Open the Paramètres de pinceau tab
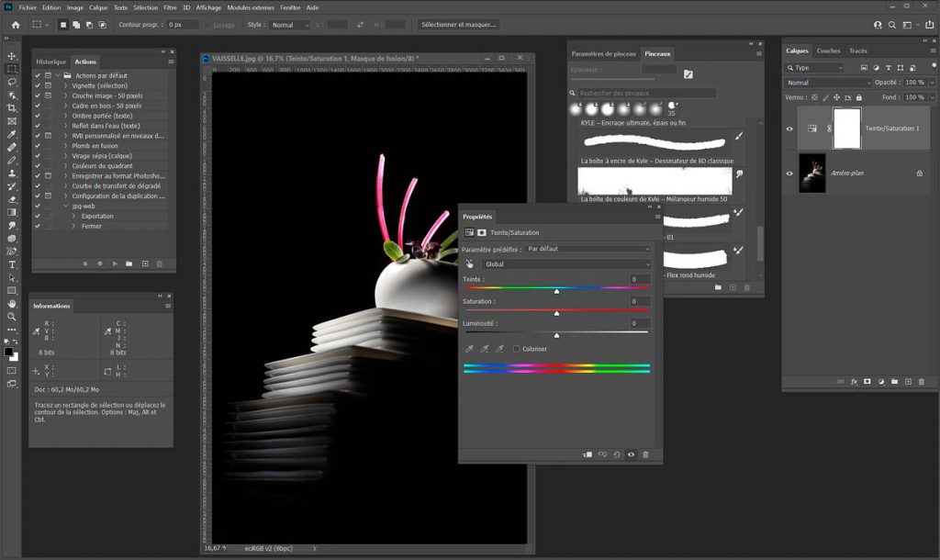 point(604,54)
